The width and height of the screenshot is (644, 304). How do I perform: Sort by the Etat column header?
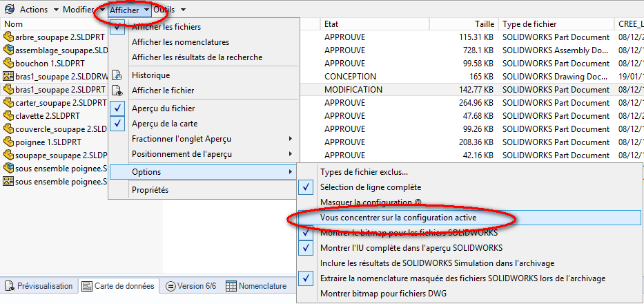[x=375, y=24]
